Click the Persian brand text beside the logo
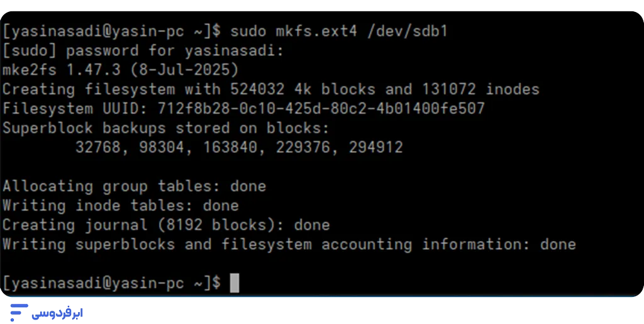 [x=59, y=312]
